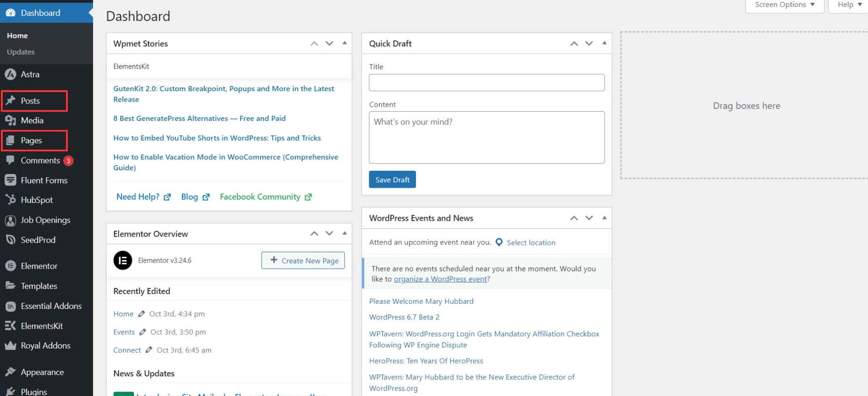This screenshot has width=868, height=396.
Task: Open GutenKit 2.0 Custom Breakpoint article
Action: (x=224, y=94)
